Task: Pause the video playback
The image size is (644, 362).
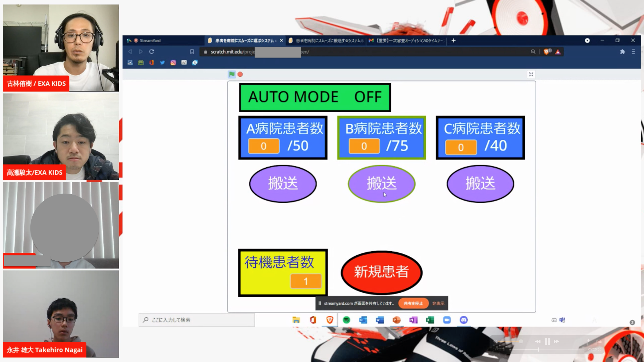Action: (547, 341)
